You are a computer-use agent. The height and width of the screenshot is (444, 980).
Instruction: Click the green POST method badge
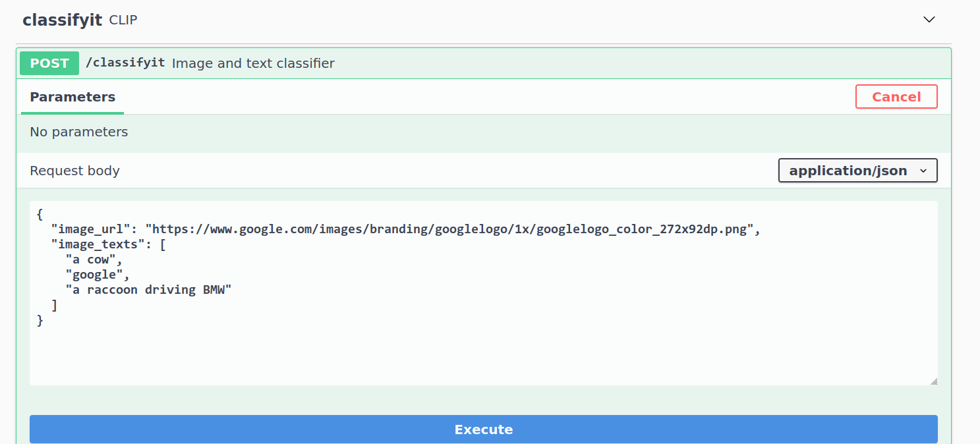pos(49,63)
